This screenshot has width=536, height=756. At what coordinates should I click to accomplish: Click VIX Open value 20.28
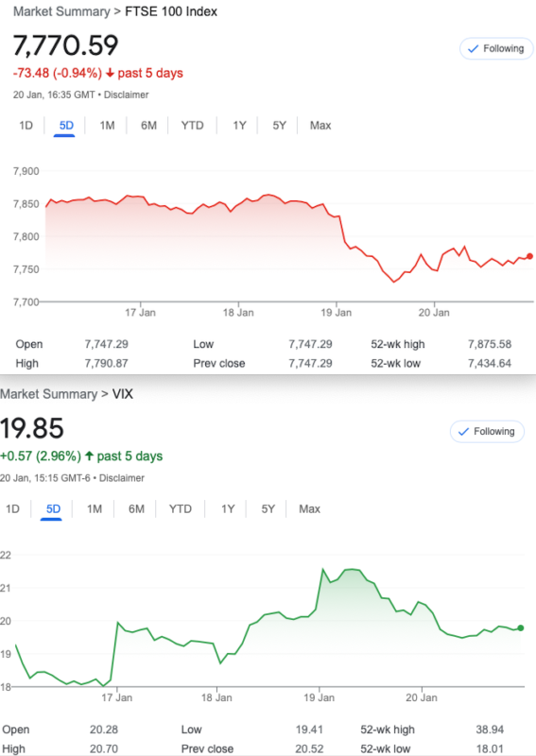click(104, 730)
